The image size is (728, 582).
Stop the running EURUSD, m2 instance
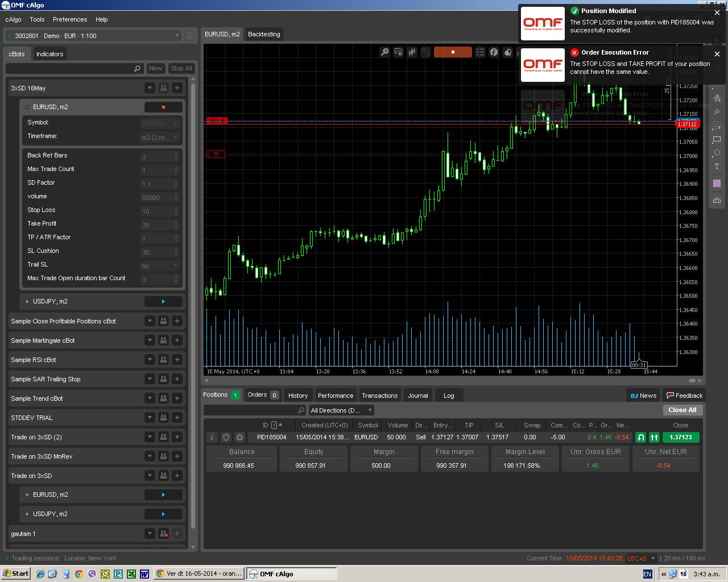click(163, 107)
